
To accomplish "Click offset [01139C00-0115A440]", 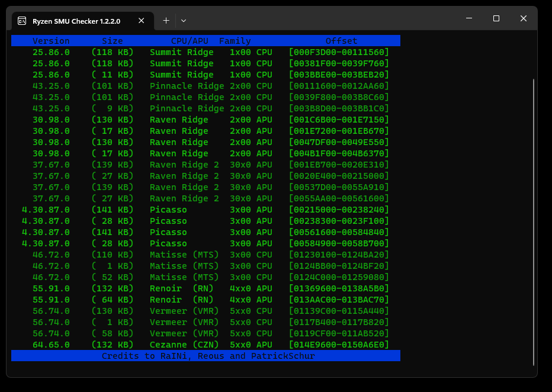I will pos(339,311).
